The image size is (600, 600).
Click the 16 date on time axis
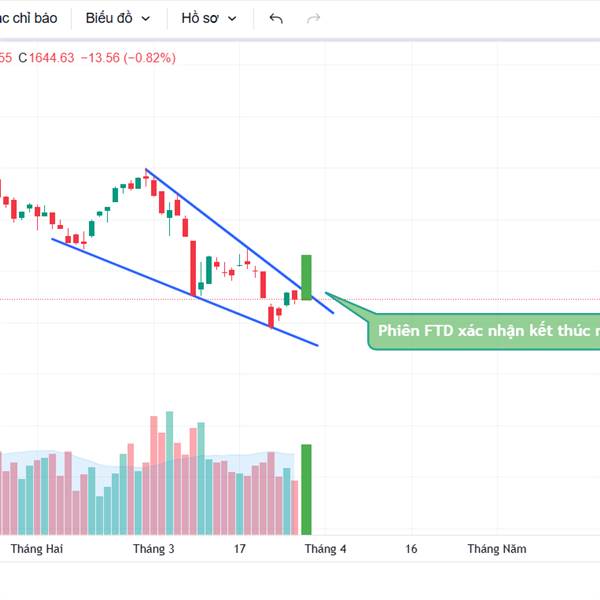[411, 549]
